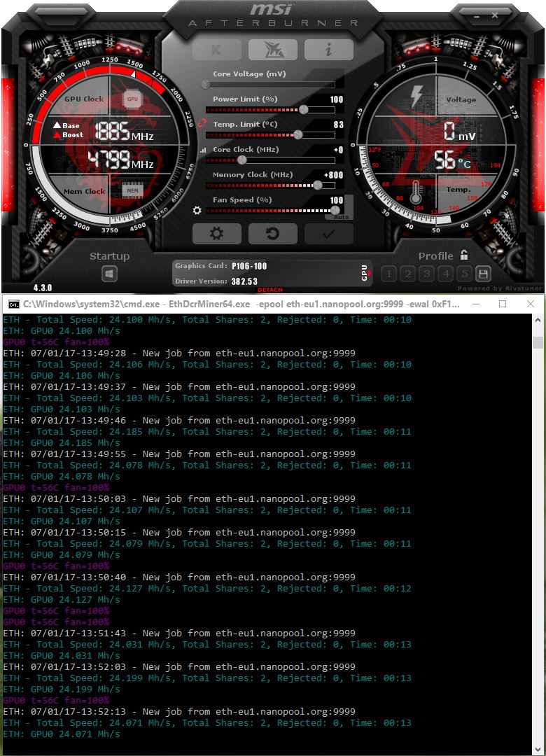
Task: Open fan settings small gear icon
Action: (x=197, y=210)
